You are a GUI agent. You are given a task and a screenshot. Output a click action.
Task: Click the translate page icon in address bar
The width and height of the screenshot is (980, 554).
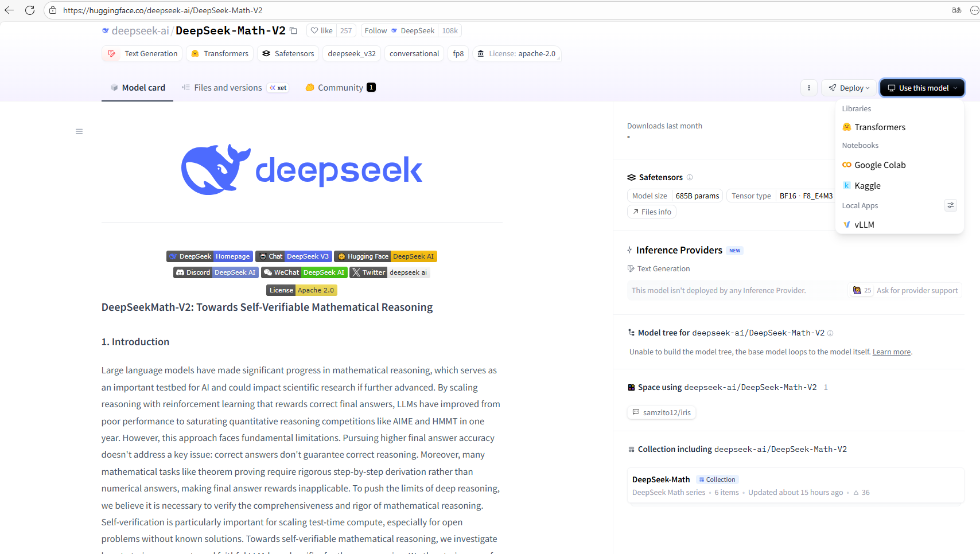[956, 10]
